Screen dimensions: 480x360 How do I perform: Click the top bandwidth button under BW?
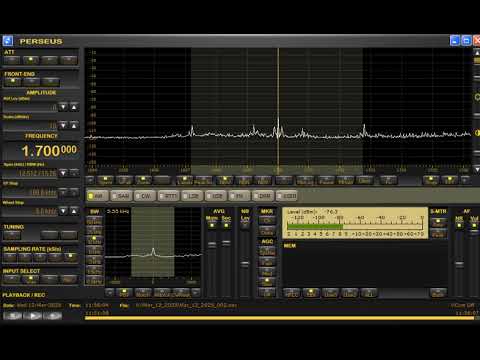coord(94,220)
